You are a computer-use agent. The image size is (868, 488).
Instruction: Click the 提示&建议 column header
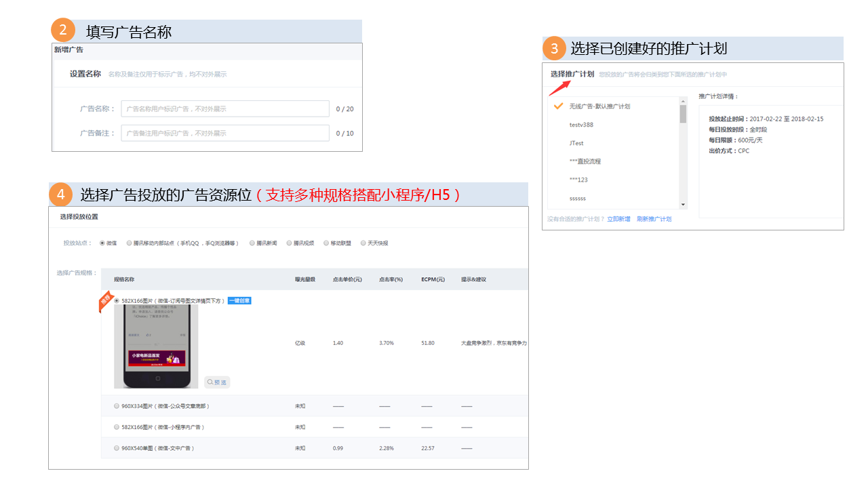tap(473, 279)
